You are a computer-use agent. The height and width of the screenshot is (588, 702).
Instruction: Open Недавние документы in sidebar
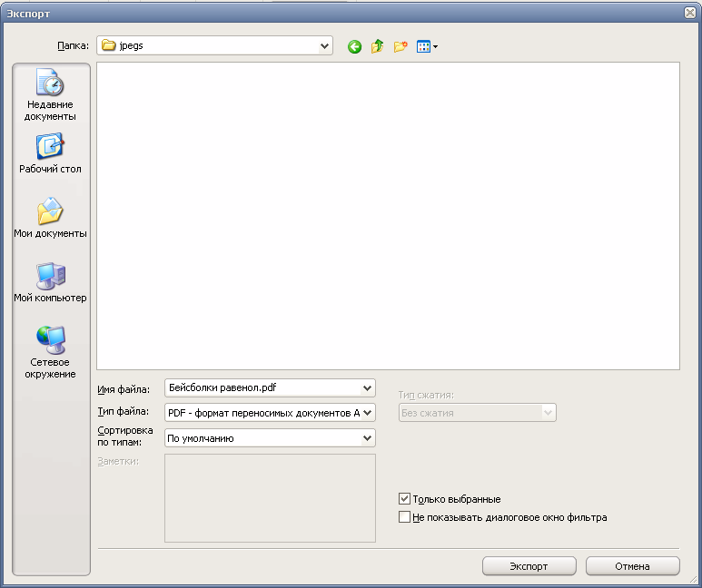tap(50, 95)
